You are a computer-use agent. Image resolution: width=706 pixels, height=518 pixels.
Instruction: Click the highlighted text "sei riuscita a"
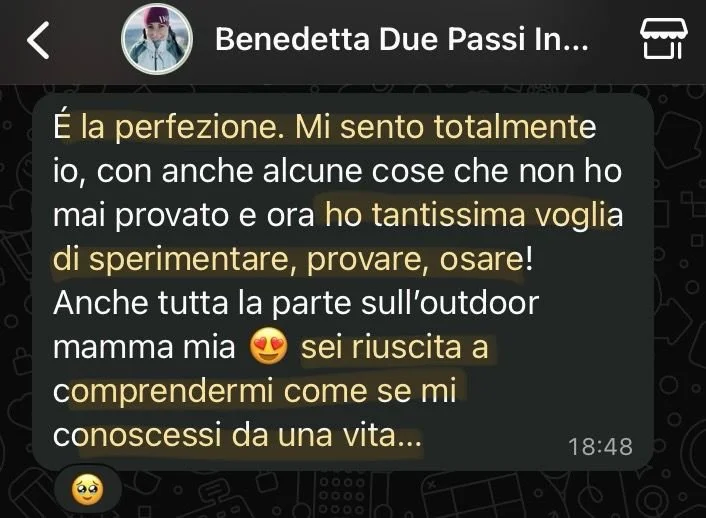tap(394, 347)
